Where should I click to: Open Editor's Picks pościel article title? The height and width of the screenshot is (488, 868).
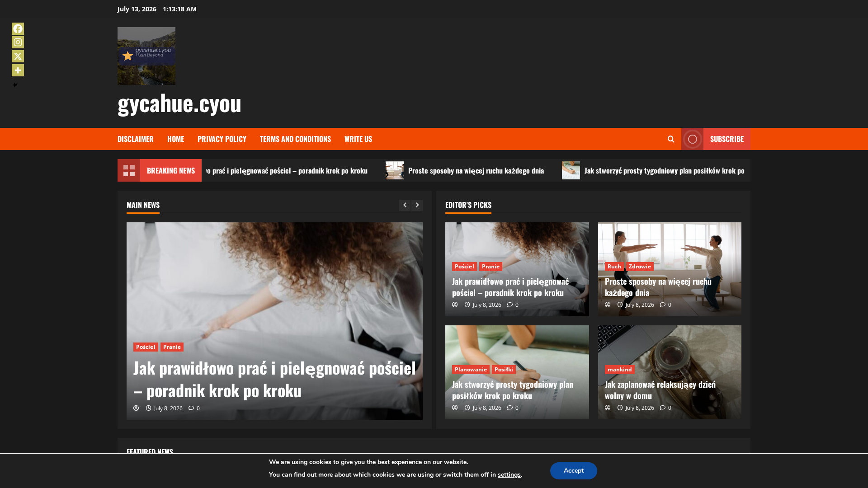(510, 287)
